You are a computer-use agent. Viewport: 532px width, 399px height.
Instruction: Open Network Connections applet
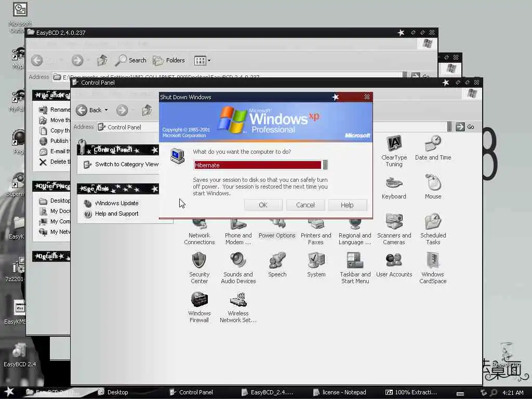pos(199,233)
